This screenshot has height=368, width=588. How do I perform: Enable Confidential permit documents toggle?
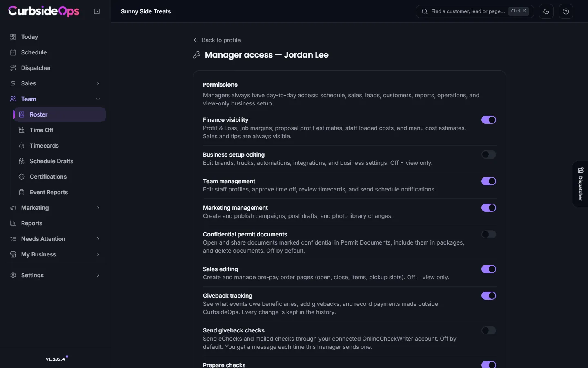489,234
